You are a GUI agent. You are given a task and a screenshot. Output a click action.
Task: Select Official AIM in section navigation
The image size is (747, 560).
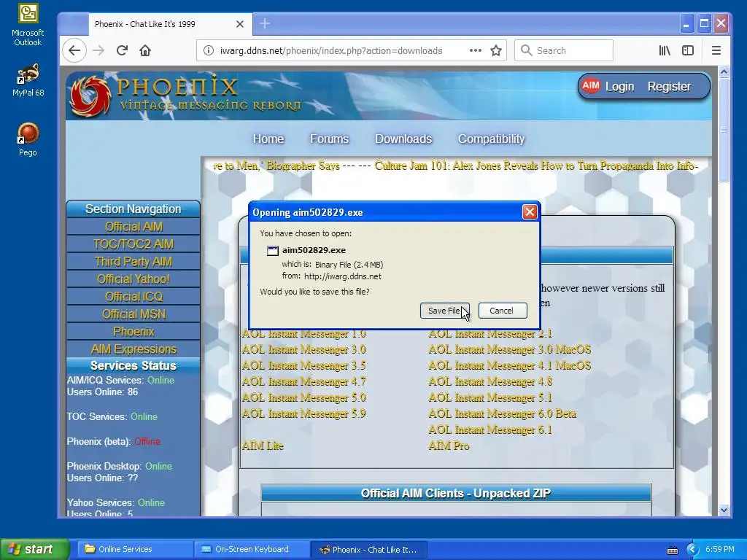point(133,227)
